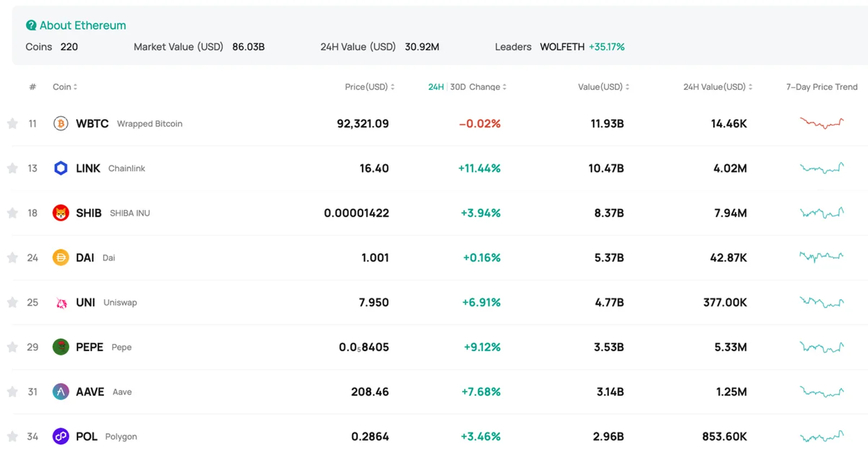Favorite UNI with its star icon
868x458 pixels.
(x=12, y=302)
